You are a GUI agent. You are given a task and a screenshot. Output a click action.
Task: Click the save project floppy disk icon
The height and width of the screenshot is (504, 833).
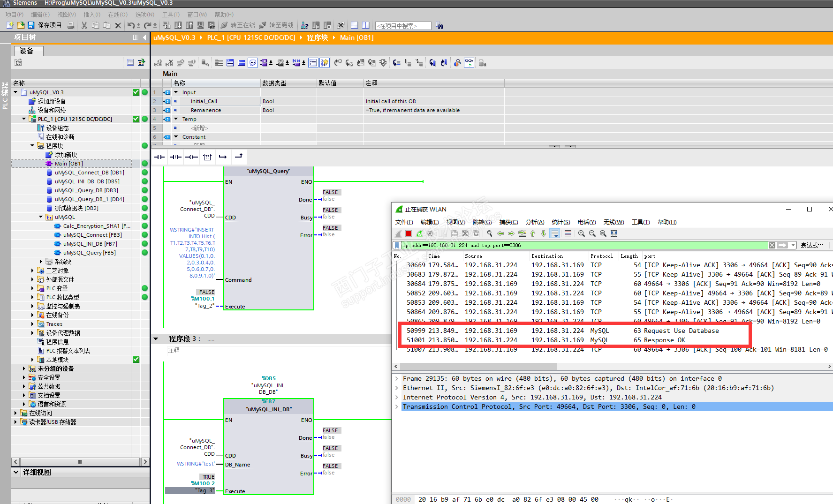(x=31, y=25)
